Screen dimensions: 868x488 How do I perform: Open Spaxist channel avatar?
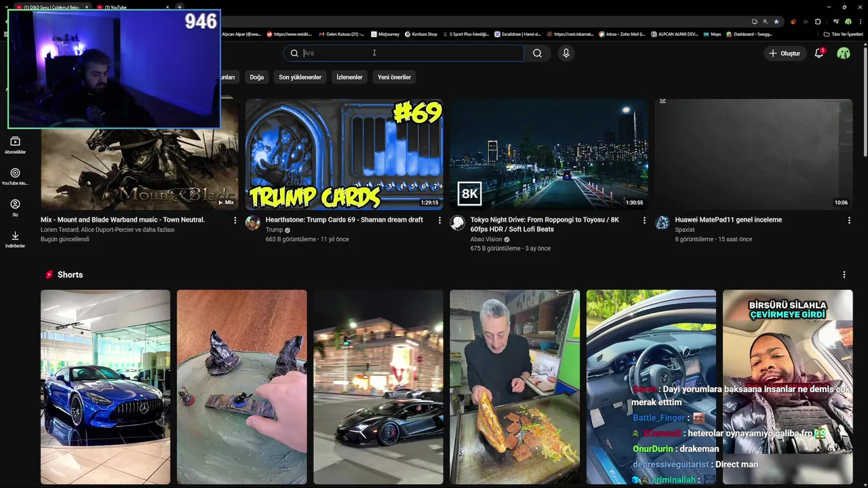(663, 223)
